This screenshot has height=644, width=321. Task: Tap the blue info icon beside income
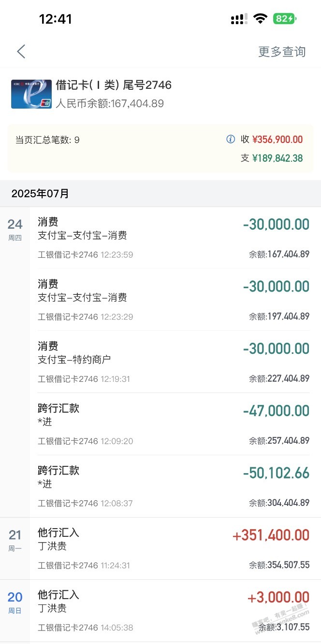(x=231, y=140)
